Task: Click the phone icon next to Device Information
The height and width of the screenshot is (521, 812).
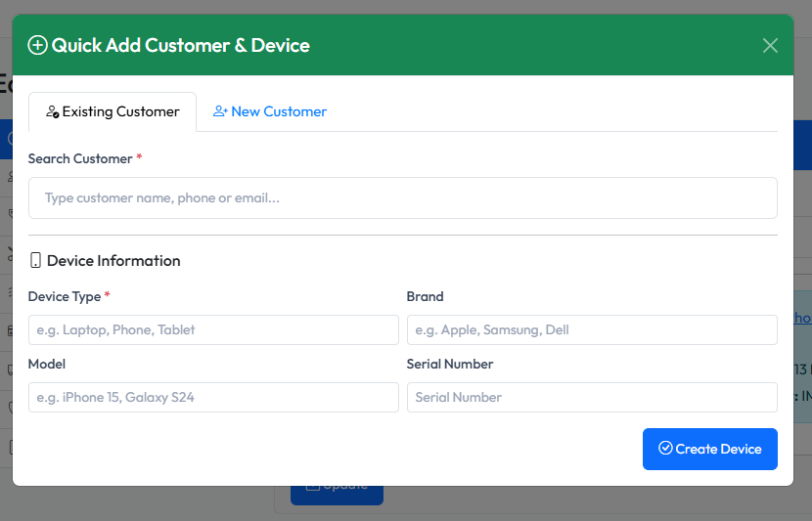Action: click(x=36, y=261)
